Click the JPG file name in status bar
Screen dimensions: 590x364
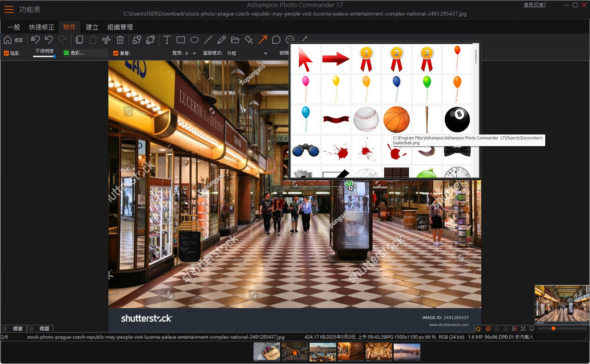156,337
